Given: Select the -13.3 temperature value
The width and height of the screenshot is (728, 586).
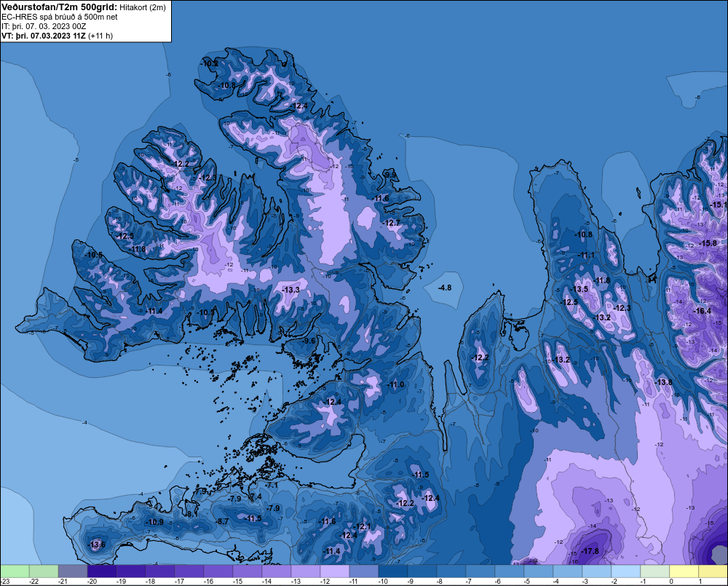Looking at the screenshot, I should pyautogui.click(x=291, y=290).
